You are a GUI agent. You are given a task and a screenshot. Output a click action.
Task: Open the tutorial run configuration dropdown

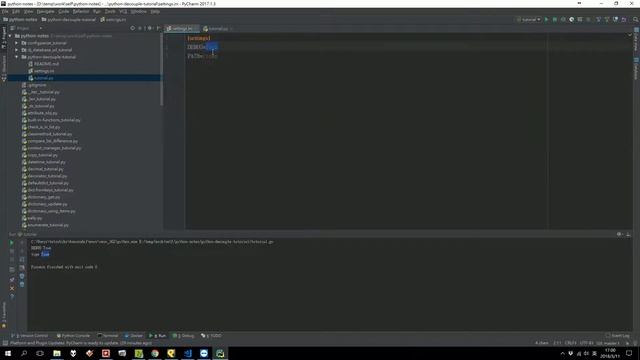click(529, 19)
